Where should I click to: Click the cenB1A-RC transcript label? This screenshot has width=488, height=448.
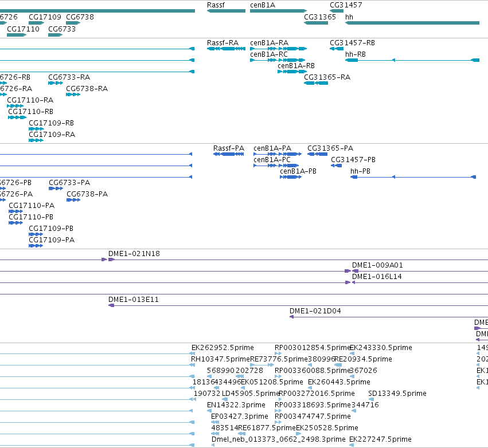click(x=268, y=54)
